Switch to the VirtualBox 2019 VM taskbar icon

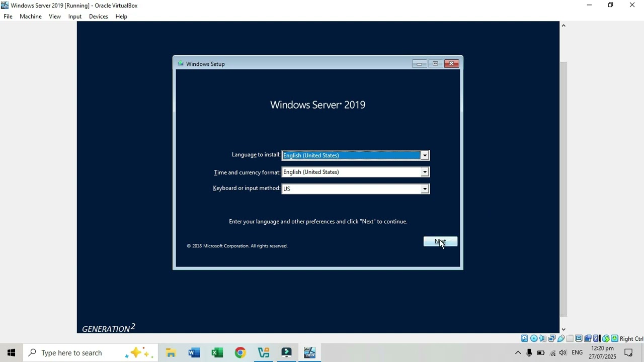[x=309, y=353]
